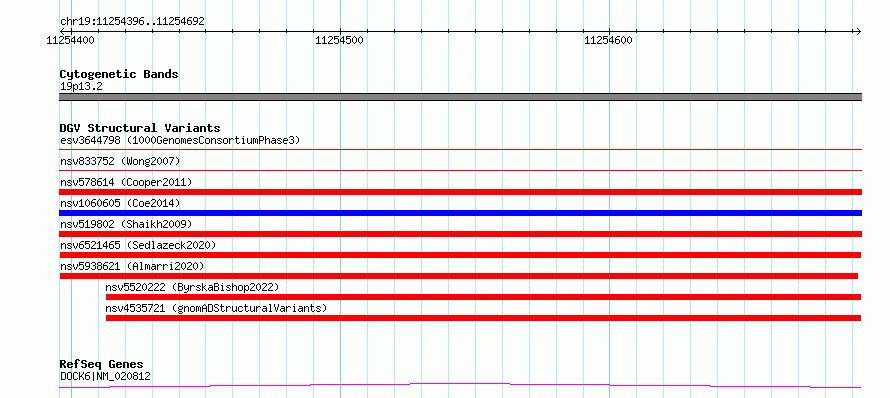This screenshot has width=890, height=398.
Task: Click the RefSeq Genes track title
Action: point(102,365)
